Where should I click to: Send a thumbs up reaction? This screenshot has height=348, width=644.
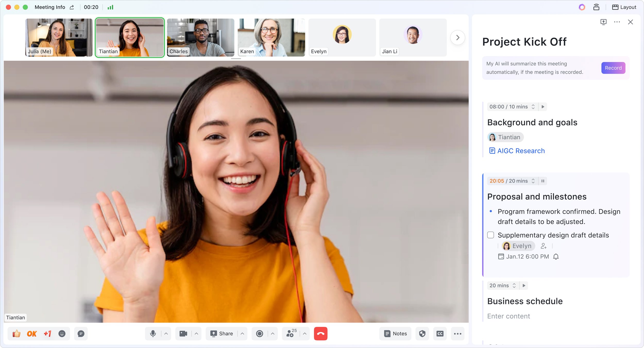pos(16,334)
